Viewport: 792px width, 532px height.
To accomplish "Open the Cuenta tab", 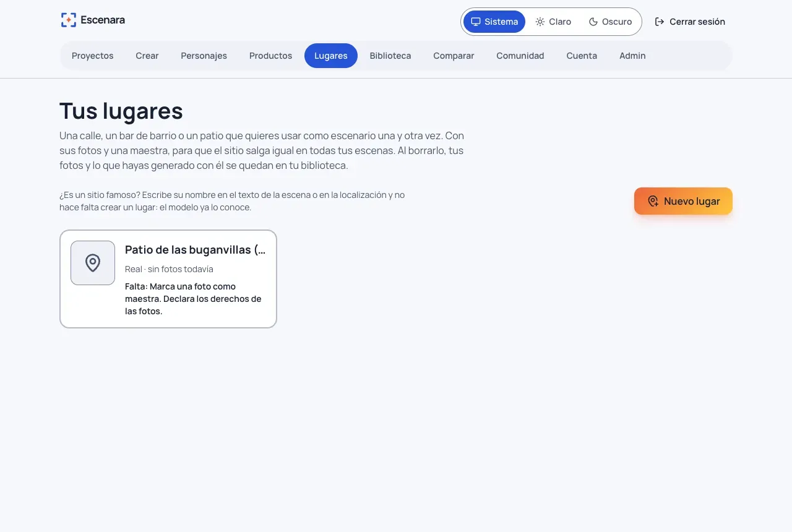I will (582, 56).
